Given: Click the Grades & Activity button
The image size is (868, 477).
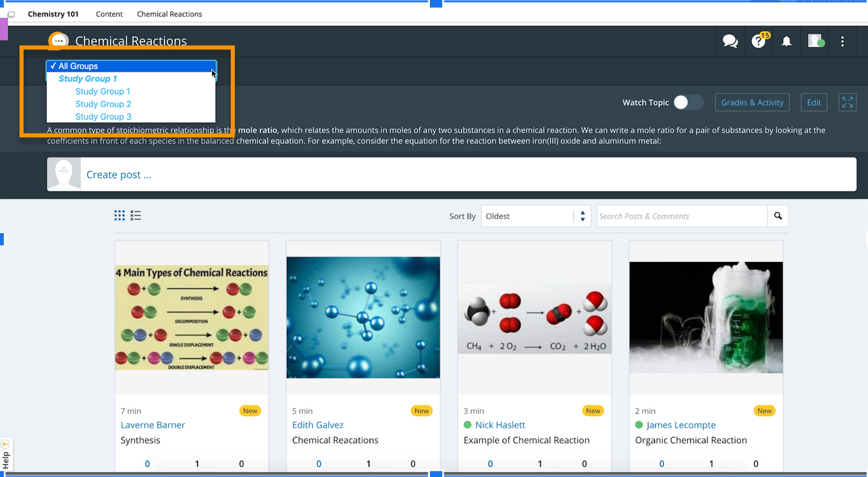Looking at the screenshot, I should (752, 102).
